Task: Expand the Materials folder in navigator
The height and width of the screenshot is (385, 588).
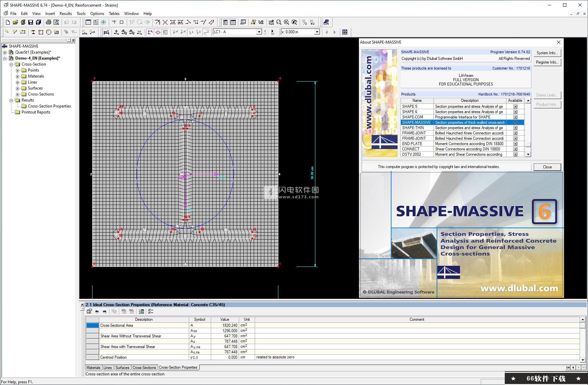Action: coord(18,76)
